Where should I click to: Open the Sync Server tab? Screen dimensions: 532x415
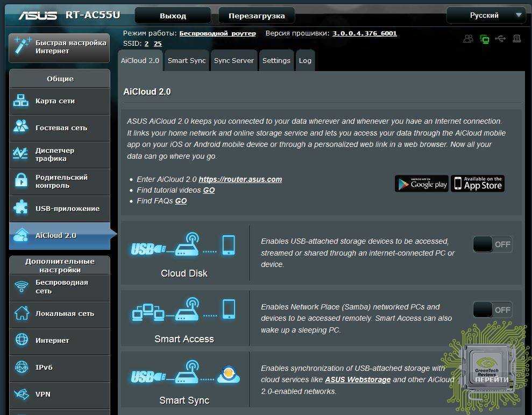point(234,60)
